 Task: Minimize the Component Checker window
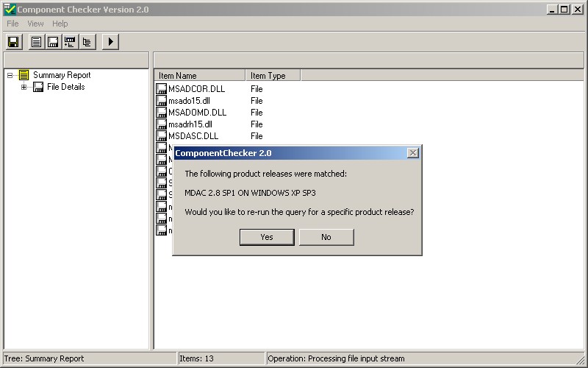point(552,10)
